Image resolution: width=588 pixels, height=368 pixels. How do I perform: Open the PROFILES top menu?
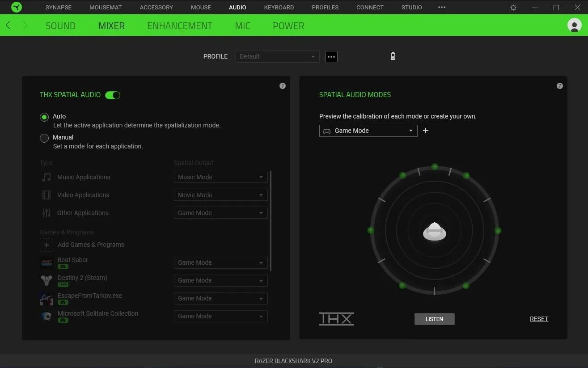click(325, 7)
